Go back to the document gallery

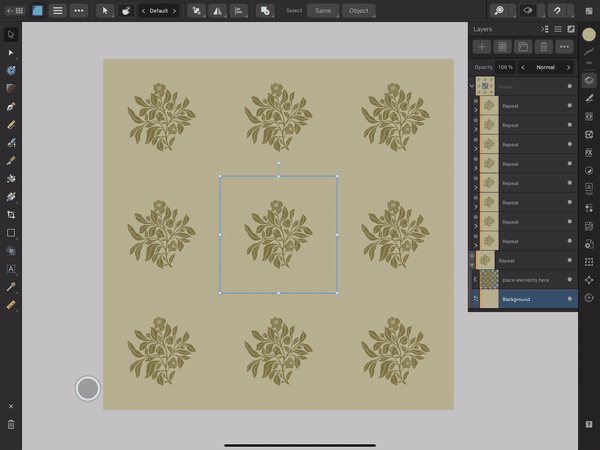point(15,11)
